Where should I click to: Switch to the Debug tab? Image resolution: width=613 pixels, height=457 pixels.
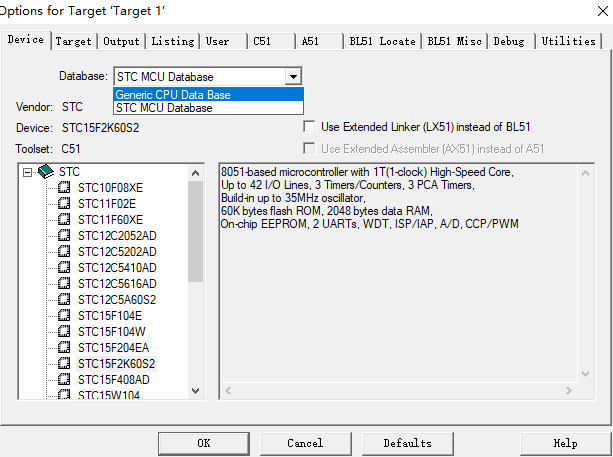509,41
